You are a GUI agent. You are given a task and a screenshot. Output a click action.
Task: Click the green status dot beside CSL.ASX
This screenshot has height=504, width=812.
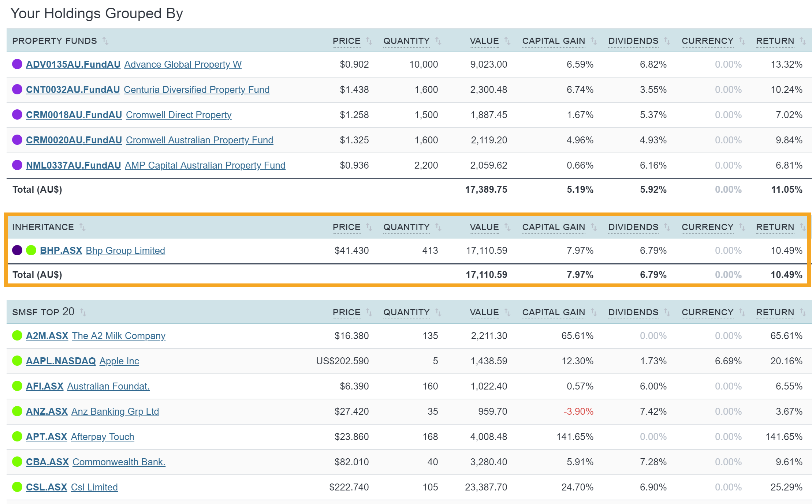(17, 487)
